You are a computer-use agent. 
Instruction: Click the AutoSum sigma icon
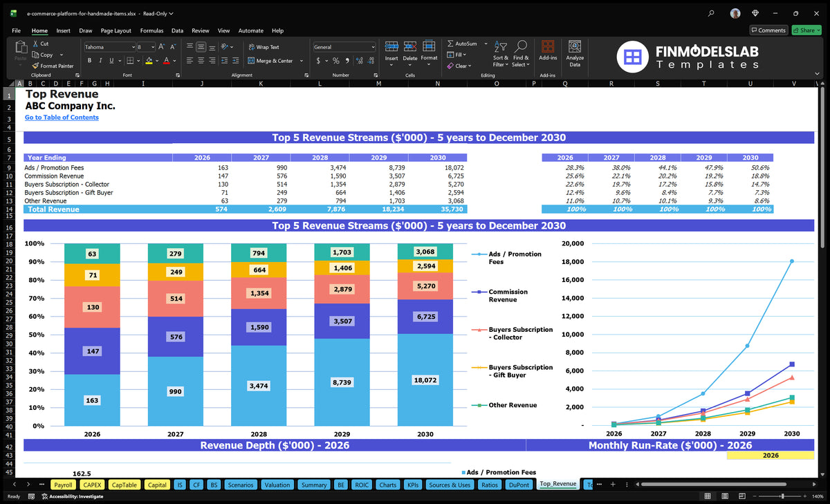point(450,44)
